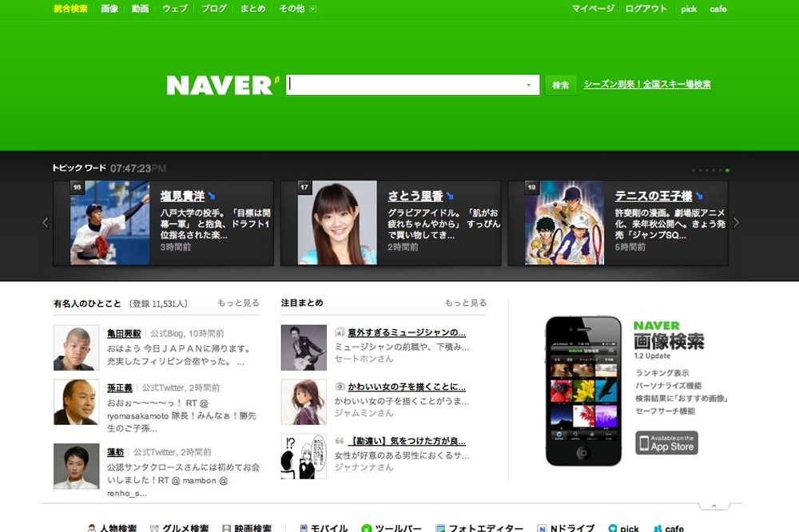Switch to the ウェブ web search tab
Image resolution: width=799 pixels, height=532 pixels.
pyautogui.click(x=175, y=9)
